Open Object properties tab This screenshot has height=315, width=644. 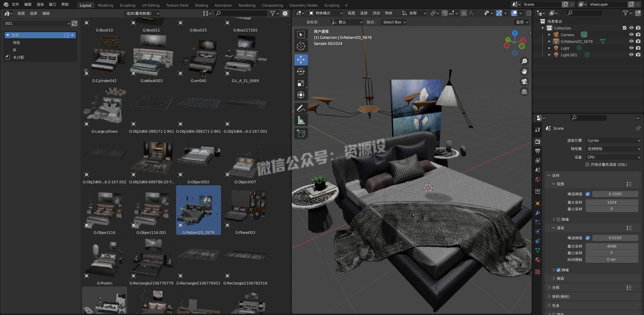tap(538, 203)
